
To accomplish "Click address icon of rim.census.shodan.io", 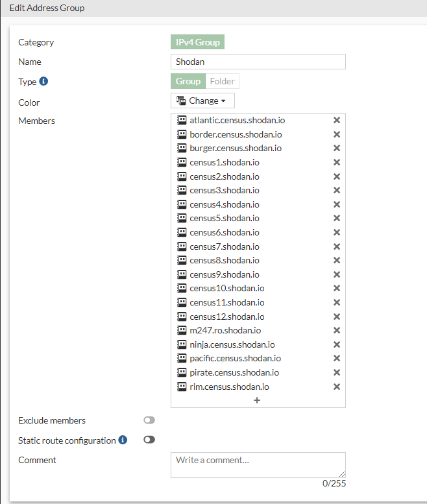I will click(x=182, y=387).
